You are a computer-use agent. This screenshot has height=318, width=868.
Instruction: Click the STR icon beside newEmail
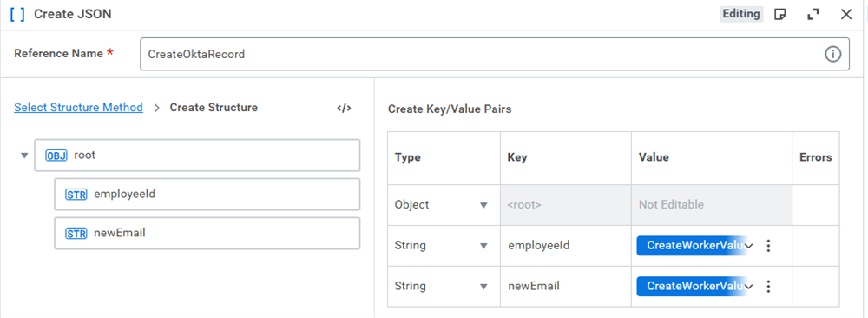76,233
